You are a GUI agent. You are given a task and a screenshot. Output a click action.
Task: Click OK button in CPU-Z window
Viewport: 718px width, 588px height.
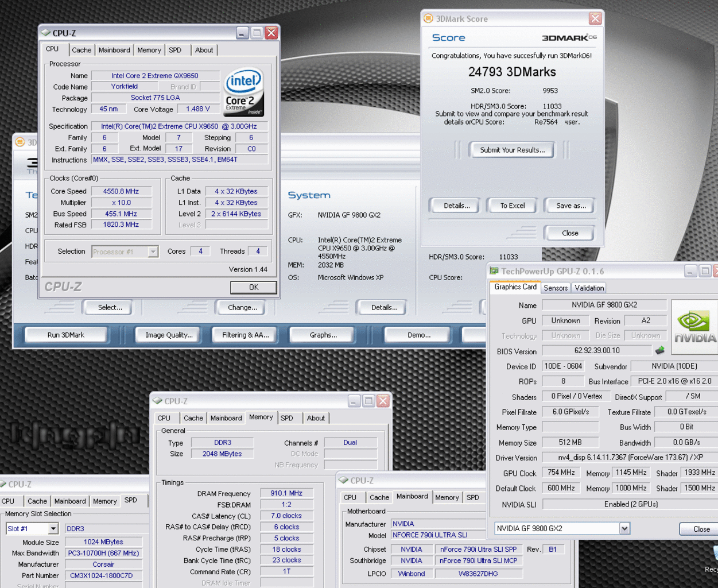pyautogui.click(x=254, y=287)
